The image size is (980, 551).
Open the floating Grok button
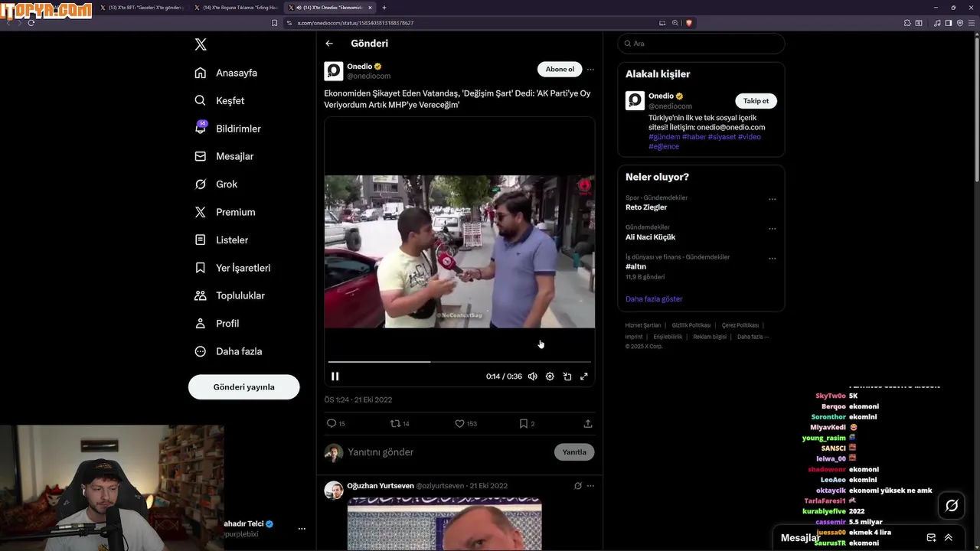pos(952,506)
